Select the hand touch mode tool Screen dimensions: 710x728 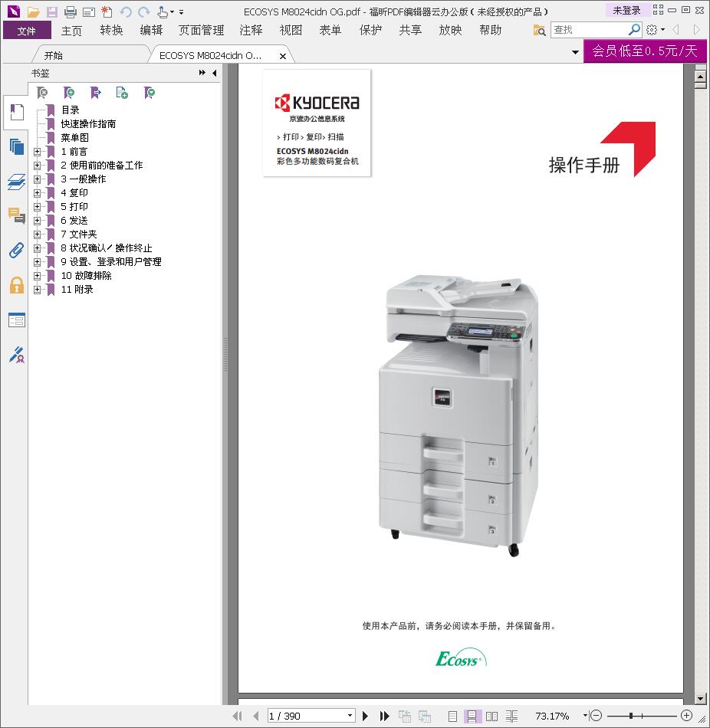coord(163,11)
